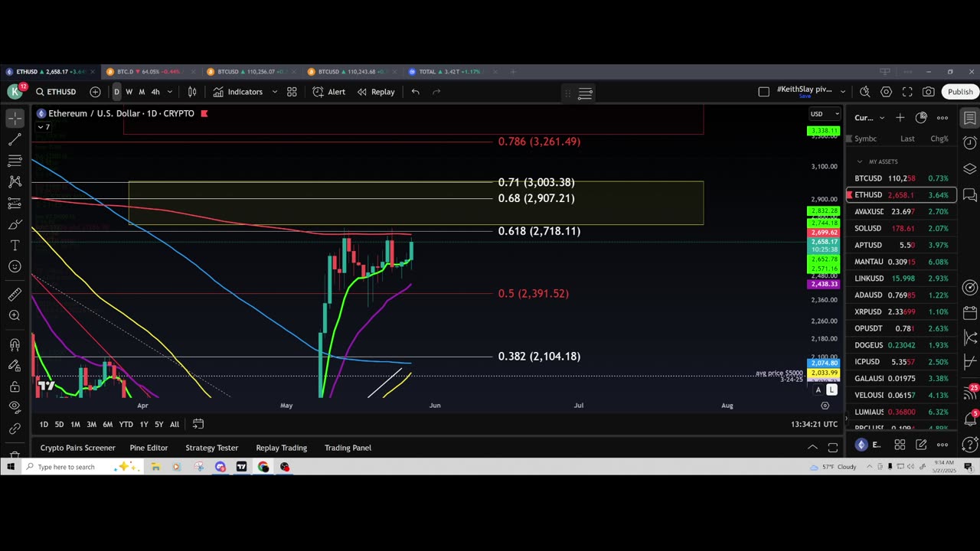Screen dimensions: 980x551
Task: Select the ruler measure tool
Action: [x=15, y=295]
